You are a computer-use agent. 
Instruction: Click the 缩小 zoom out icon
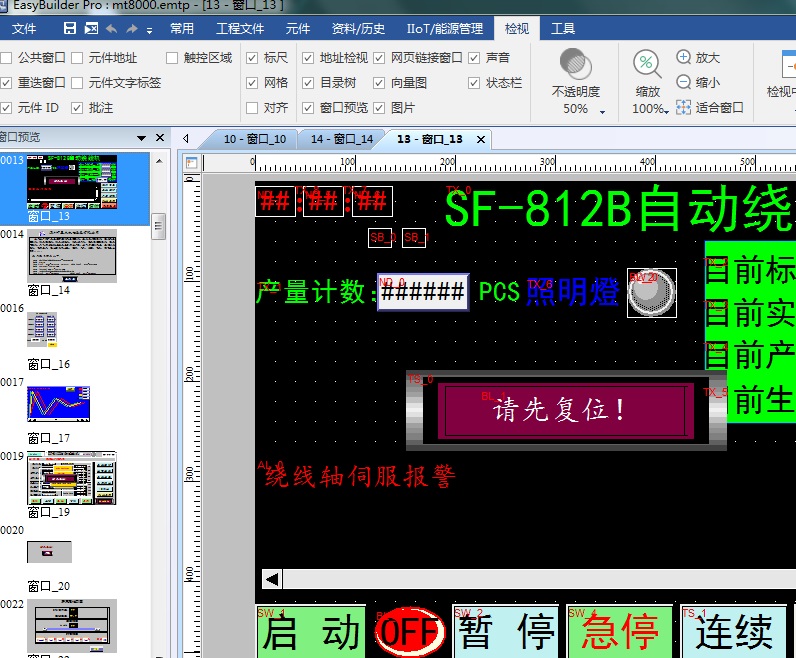click(684, 82)
